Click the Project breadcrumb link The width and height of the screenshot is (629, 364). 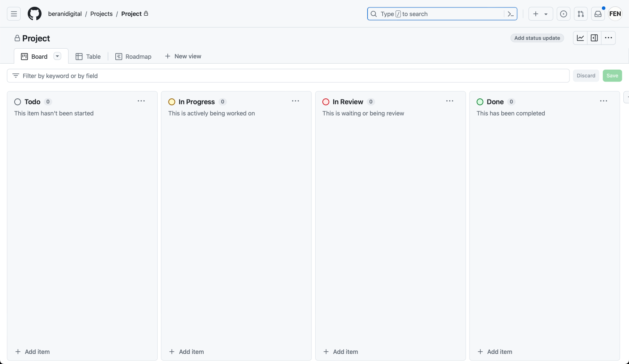(131, 14)
